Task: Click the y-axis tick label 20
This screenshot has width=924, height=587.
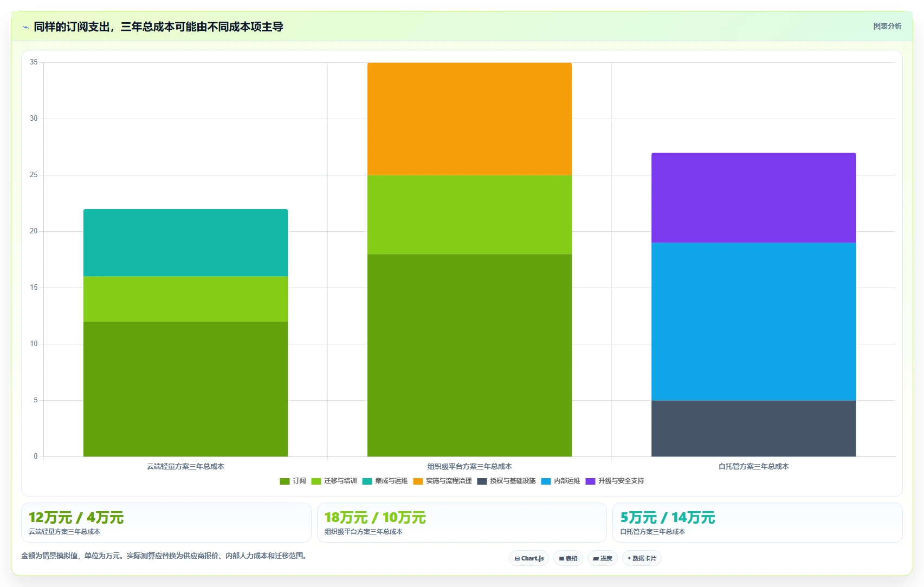Action: (x=34, y=231)
